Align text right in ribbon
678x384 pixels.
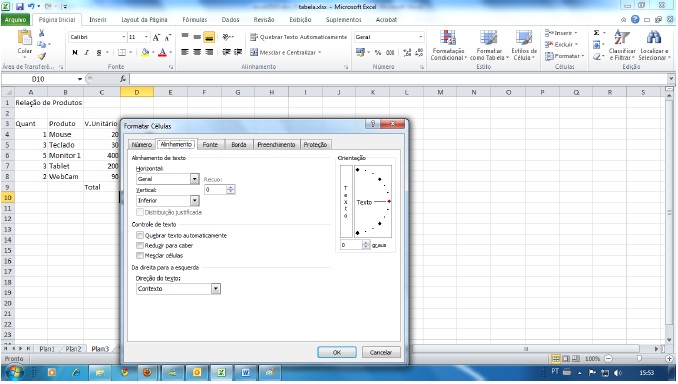[x=209, y=52]
